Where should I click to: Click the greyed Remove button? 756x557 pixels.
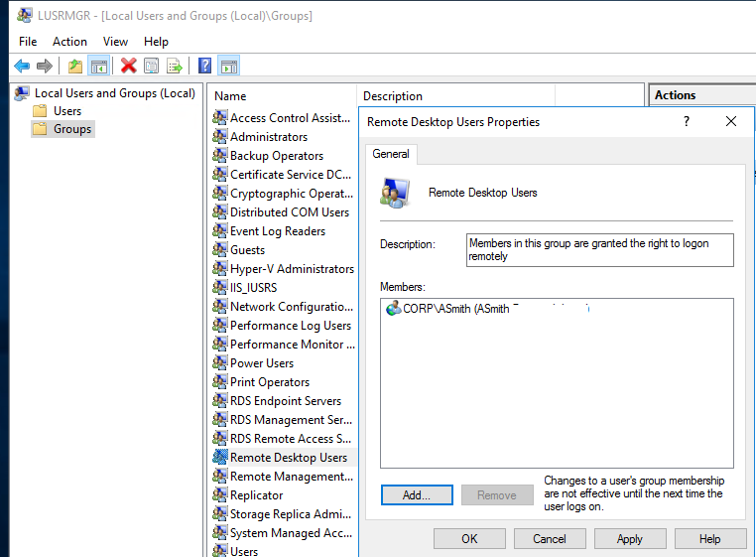pos(497,495)
